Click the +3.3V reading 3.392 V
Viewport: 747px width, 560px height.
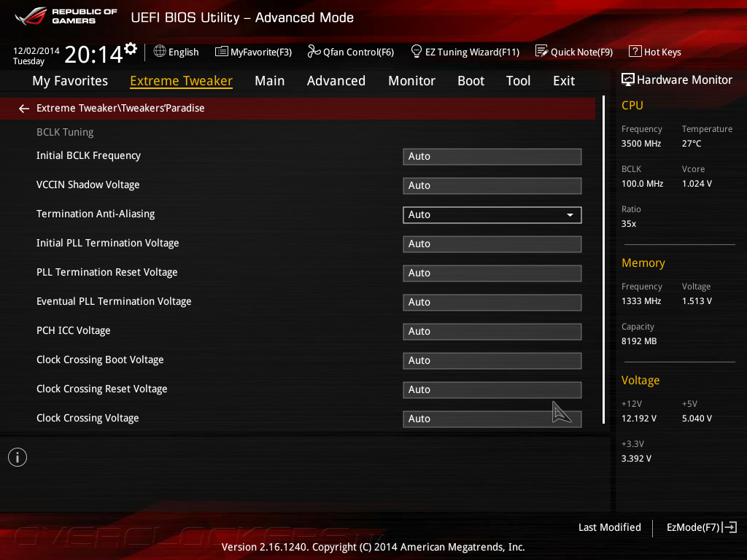coord(636,459)
